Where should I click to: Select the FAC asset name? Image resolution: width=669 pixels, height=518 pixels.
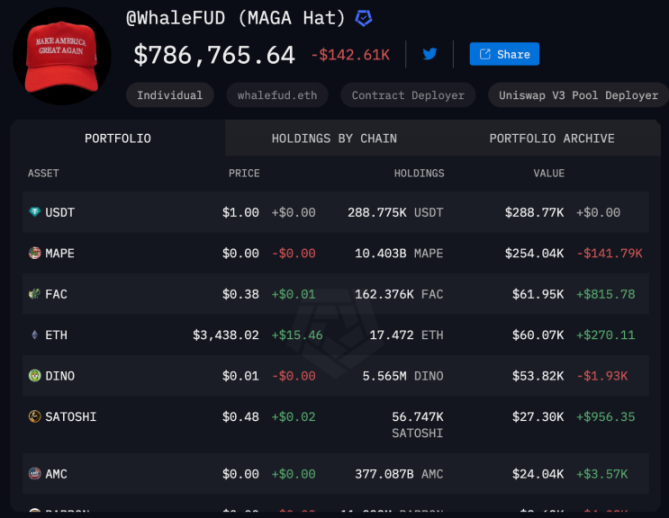click(56, 294)
